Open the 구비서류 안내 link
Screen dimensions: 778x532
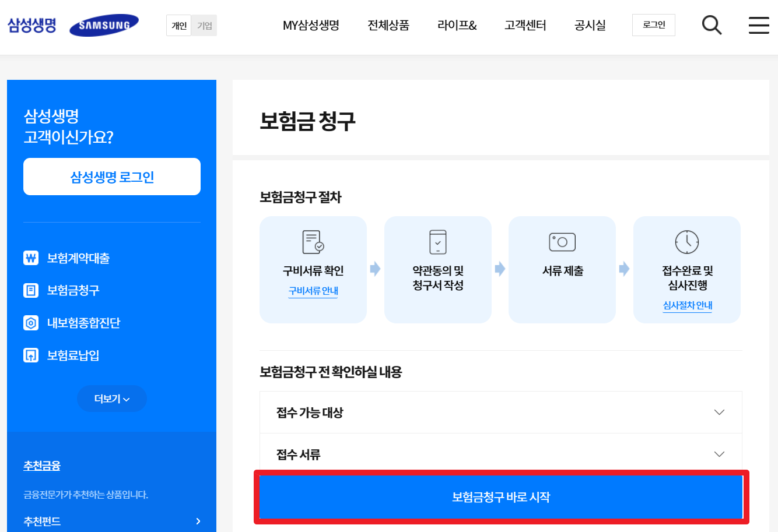[313, 291]
